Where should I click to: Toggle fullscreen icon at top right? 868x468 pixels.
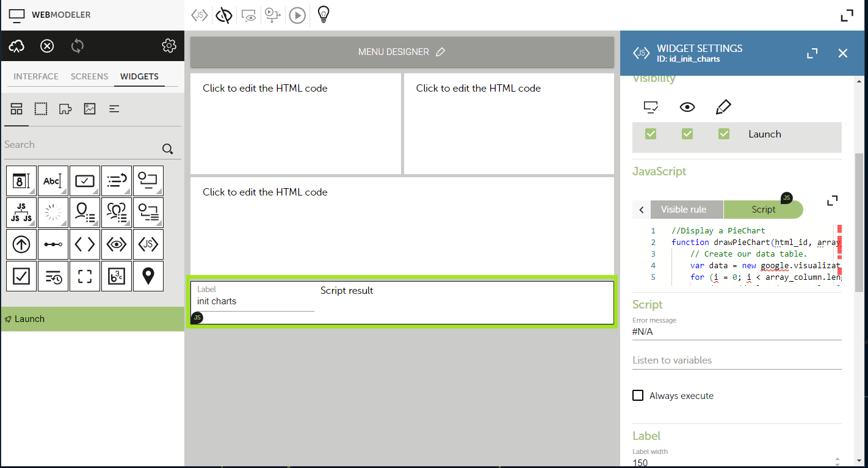[x=847, y=16]
